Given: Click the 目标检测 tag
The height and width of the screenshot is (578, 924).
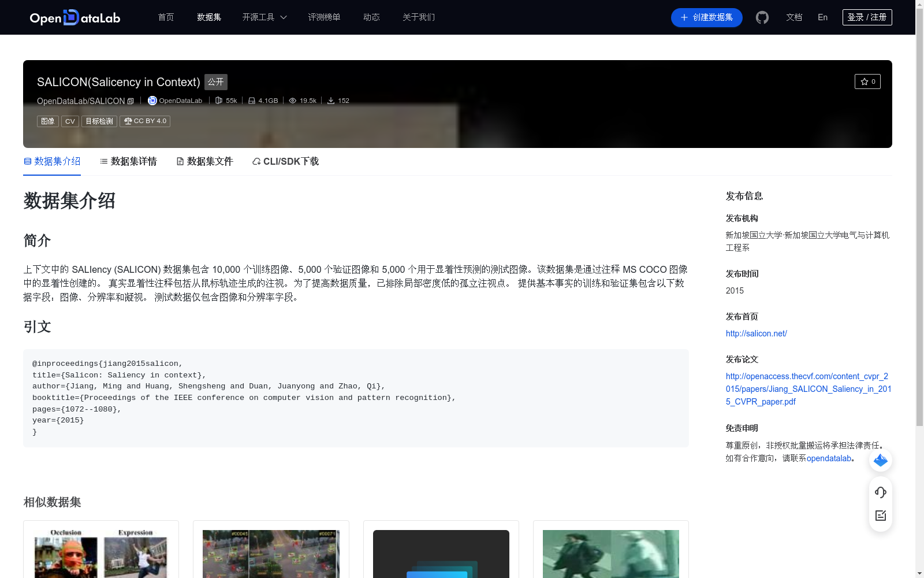Looking at the screenshot, I should [99, 121].
